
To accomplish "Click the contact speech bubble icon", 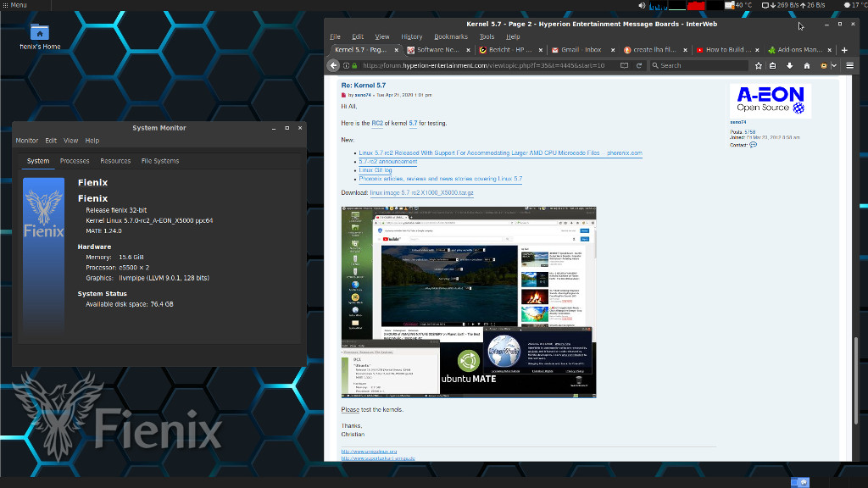I will point(753,145).
